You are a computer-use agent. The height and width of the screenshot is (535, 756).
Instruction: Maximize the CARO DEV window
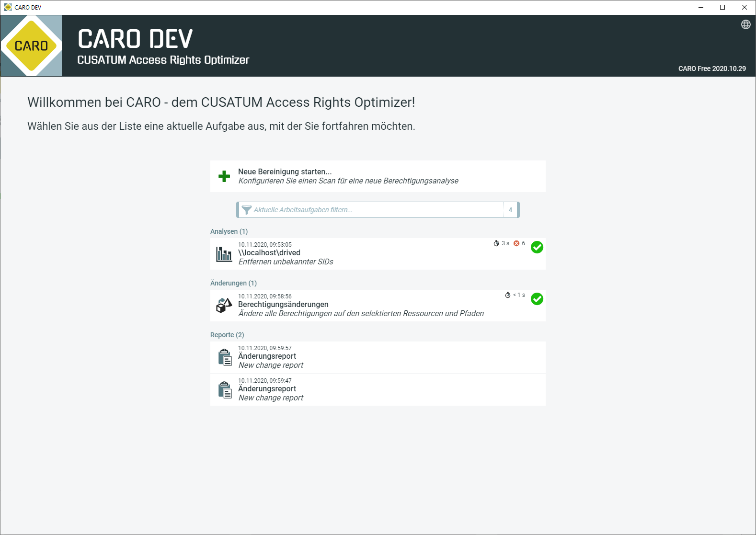click(722, 7)
